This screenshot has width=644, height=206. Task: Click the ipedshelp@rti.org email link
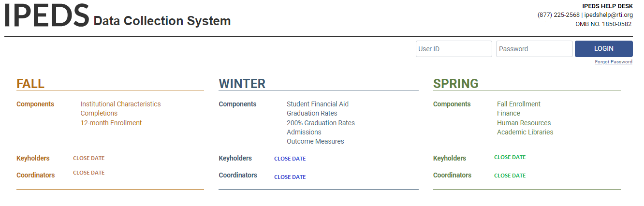point(608,15)
